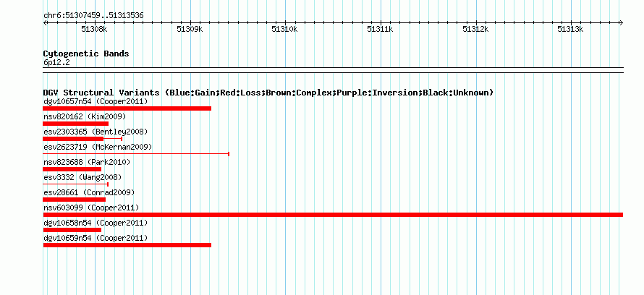The image size is (644, 295).
Task: Open esv2623719 (McKernan2009) variant label
Action: [x=98, y=147]
